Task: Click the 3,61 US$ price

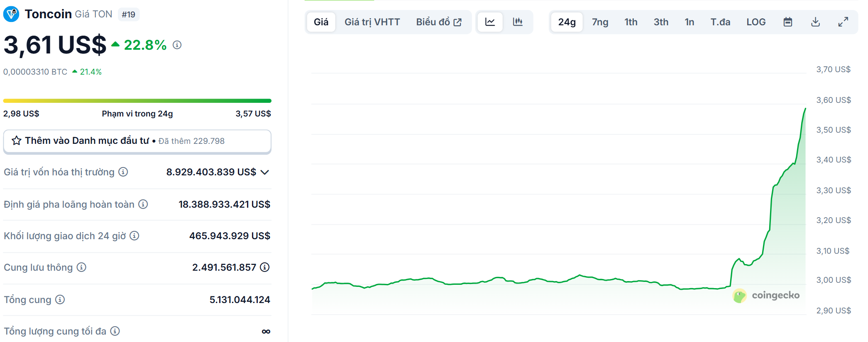Action: coord(55,45)
